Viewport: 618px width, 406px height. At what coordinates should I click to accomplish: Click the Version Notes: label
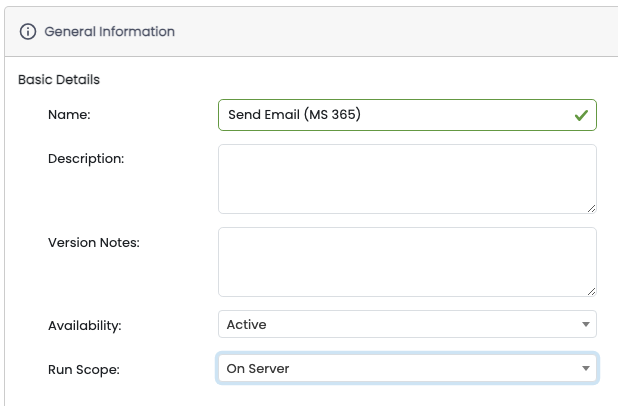click(94, 242)
